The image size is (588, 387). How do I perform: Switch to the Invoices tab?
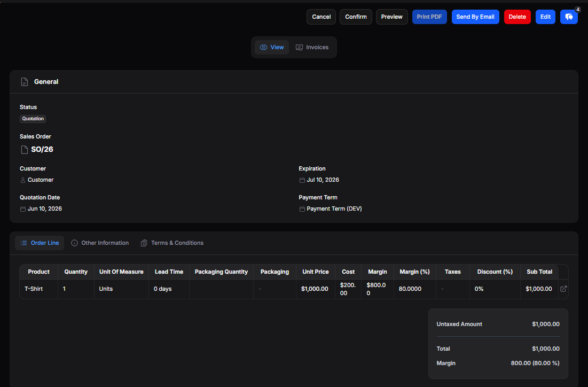click(x=312, y=47)
